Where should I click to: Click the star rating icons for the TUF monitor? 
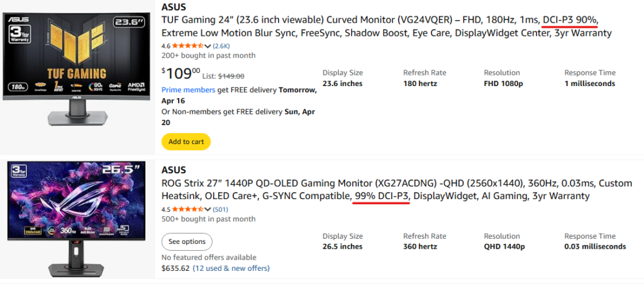click(x=187, y=46)
